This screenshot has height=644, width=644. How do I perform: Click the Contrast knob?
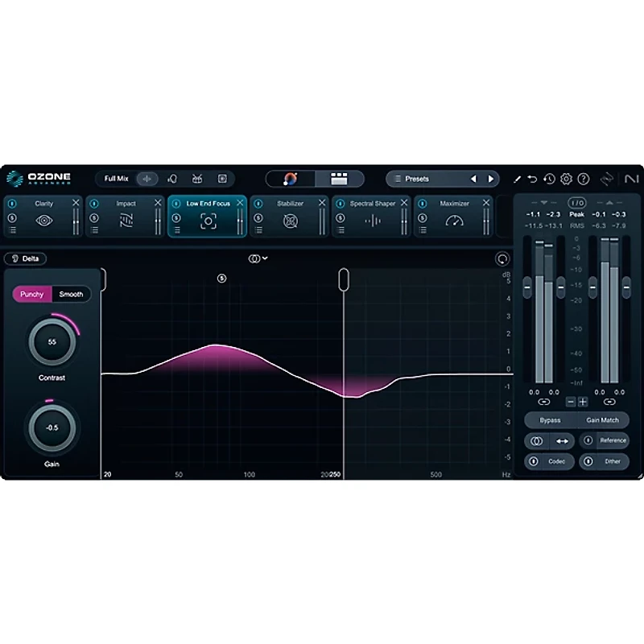click(52, 341)
